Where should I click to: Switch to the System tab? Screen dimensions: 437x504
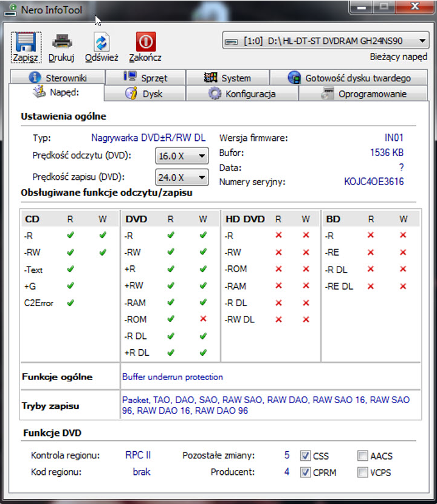[x=228, y=78]
